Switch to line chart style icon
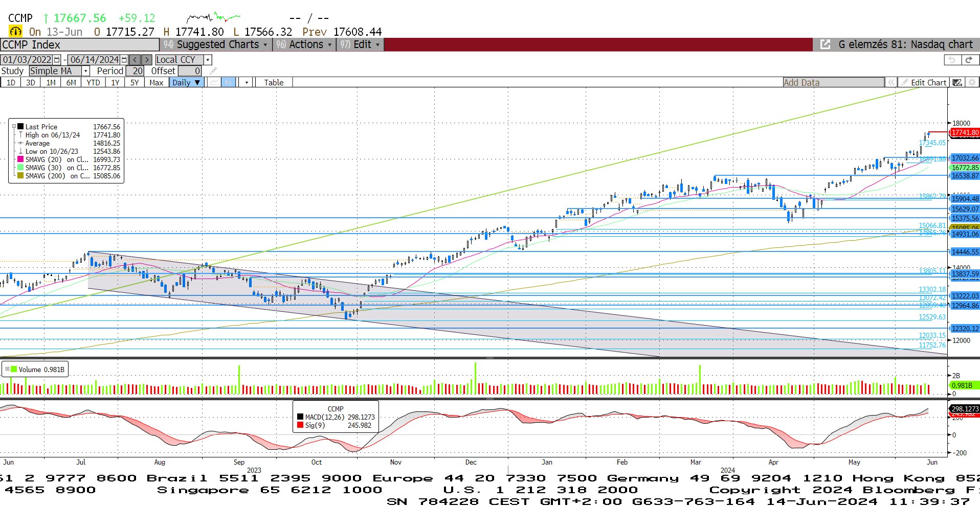Image resolution: width=980 pixels, height=530 pixels. pos(214,82)
